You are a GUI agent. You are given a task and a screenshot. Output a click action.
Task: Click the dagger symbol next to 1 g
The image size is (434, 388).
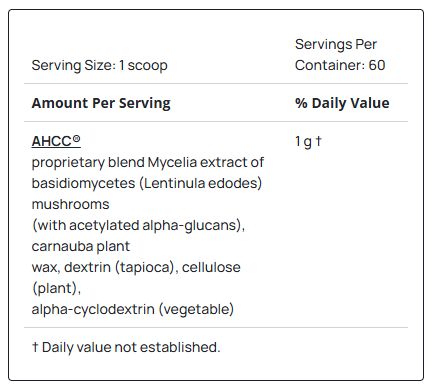point(318,141)
